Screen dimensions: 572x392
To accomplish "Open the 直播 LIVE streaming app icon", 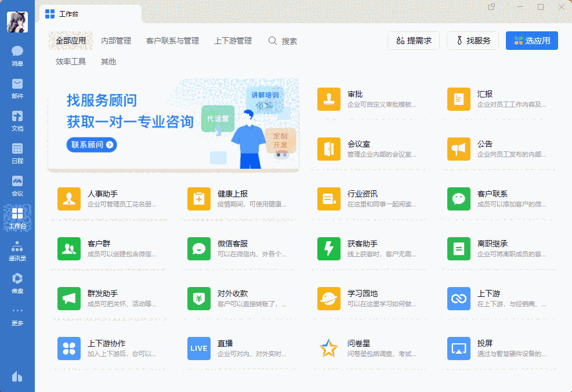I will (x=199, y=349).
